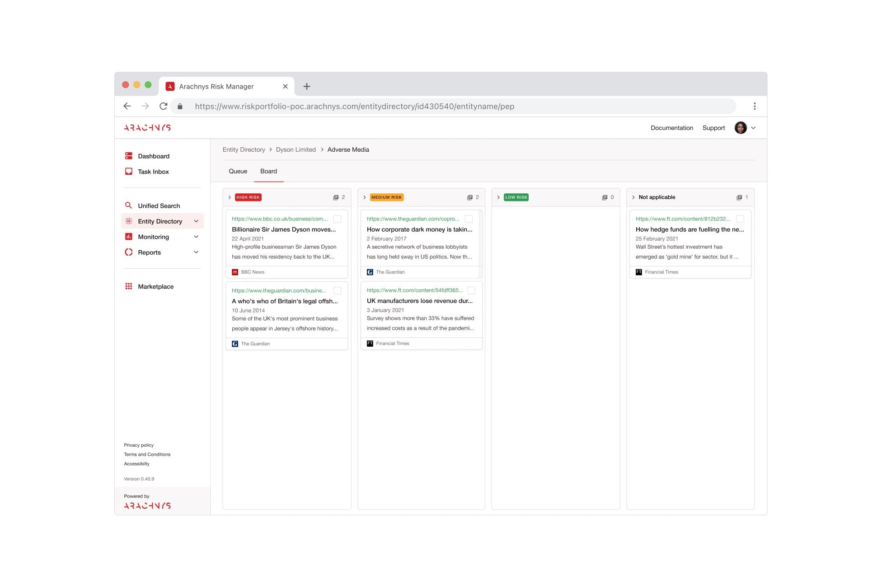Image resolution: width=882 pixels, height=588 pixels.
Task: Expand the Not applicable column chevron
Action: coord(633,197)
